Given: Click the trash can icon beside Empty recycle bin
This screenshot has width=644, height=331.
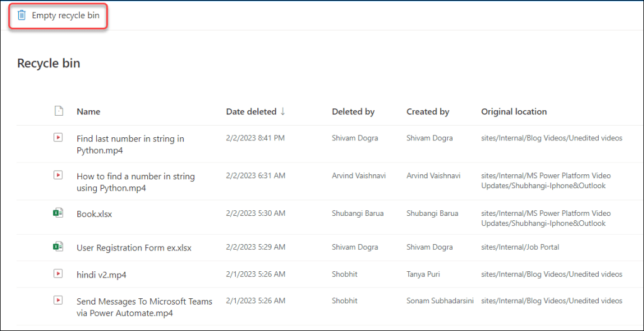Looking at the screenshot, I should tap(22, 15).
